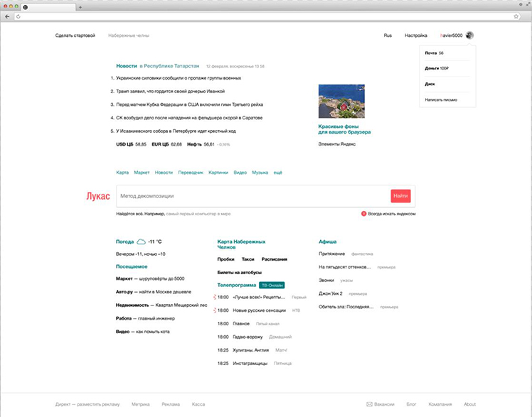
Task: Open Картинки service link
Action: [218, 173]
